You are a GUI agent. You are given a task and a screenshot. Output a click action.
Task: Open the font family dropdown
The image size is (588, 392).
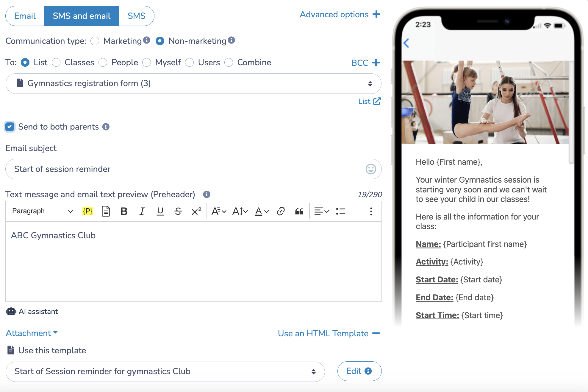219,211
